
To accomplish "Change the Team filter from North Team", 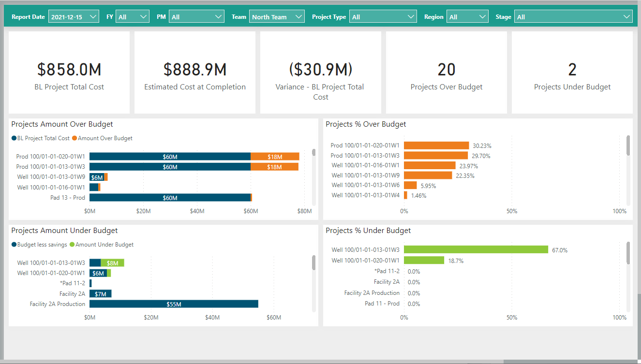I will 277,17.
